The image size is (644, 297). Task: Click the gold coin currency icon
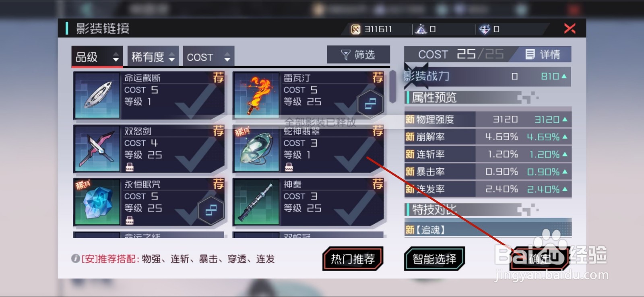(356, 29)
